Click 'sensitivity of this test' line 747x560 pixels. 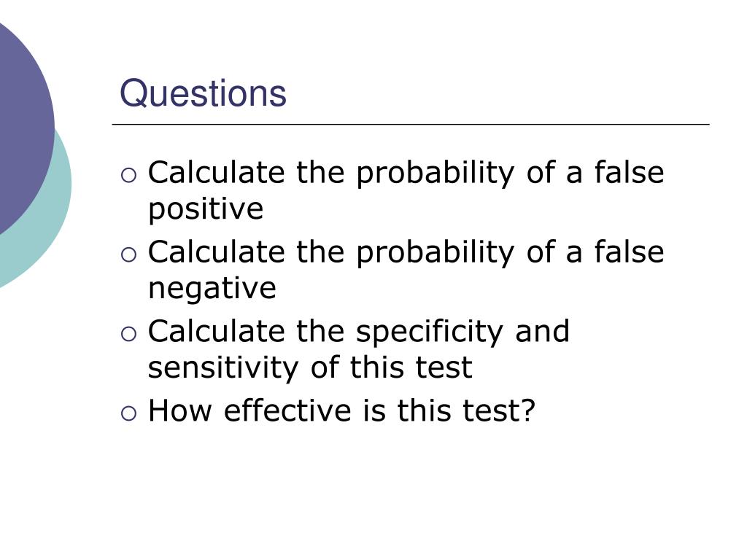tap(310, 367)
